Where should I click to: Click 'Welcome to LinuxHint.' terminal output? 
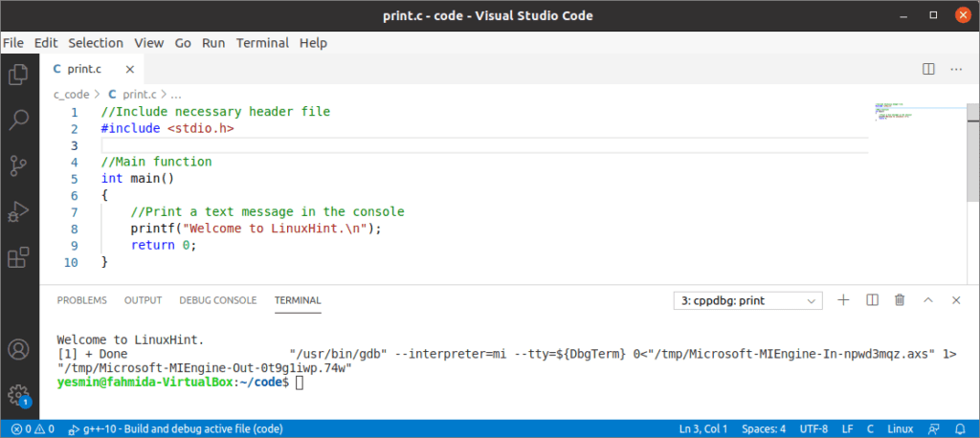(130, 341)
